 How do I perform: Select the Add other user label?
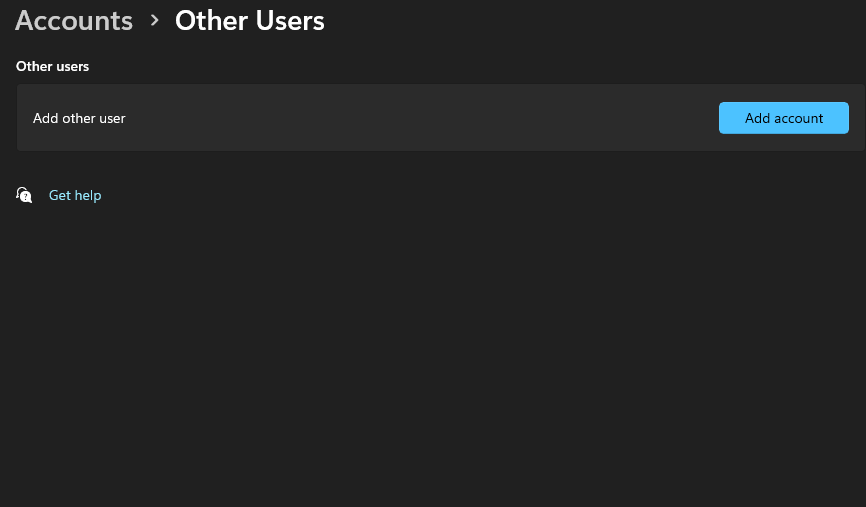coord(79,118)
